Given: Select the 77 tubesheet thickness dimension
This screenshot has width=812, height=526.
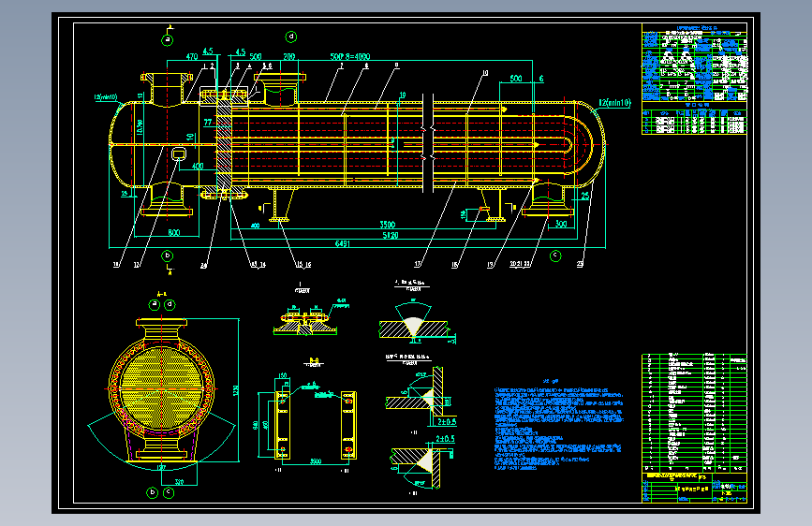Looking at the screenshot, I should coord(208,123).
